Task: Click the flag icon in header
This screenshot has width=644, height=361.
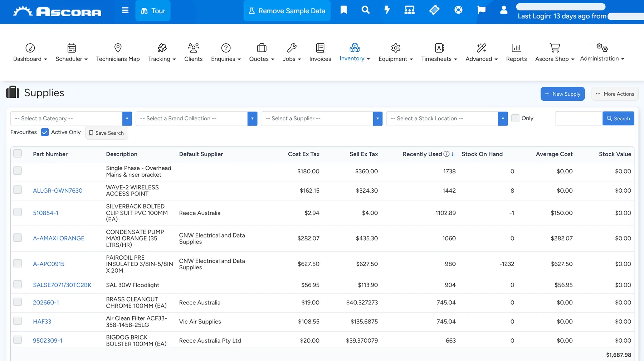Action: [x=481, y=10]
